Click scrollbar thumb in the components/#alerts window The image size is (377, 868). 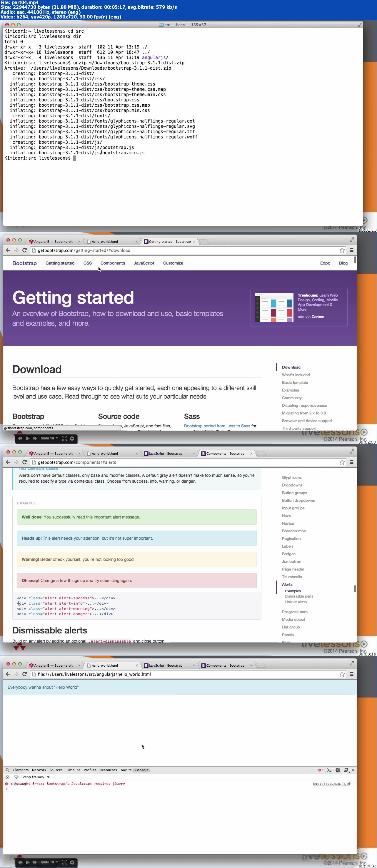coord(355,588)
